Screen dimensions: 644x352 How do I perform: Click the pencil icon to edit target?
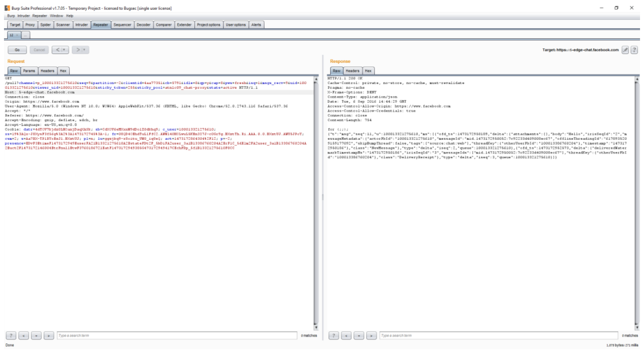[625, 50]
